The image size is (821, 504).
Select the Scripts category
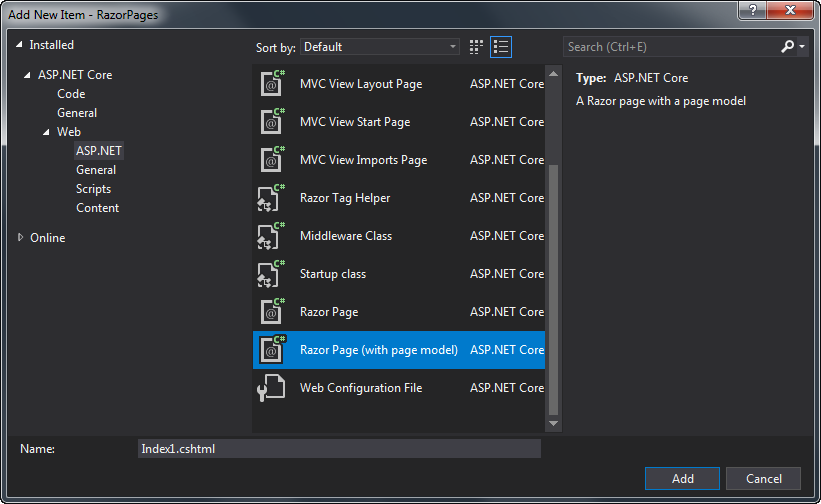point(93,189)
